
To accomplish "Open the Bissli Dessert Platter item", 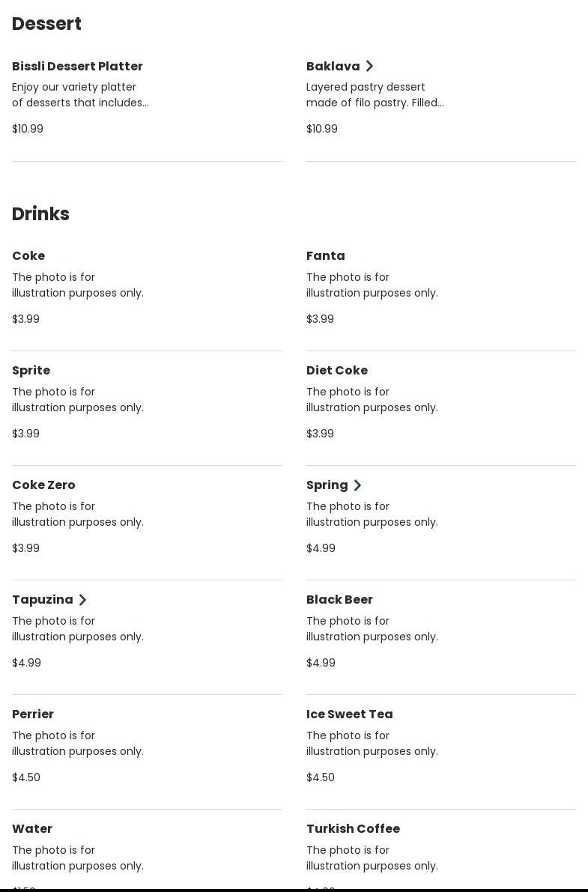I will pyautogui.click(x=77, y=67).
